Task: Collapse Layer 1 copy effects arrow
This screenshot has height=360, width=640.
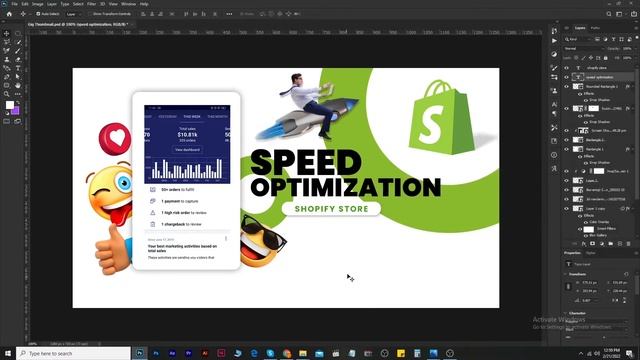Action: pos(633,209)
